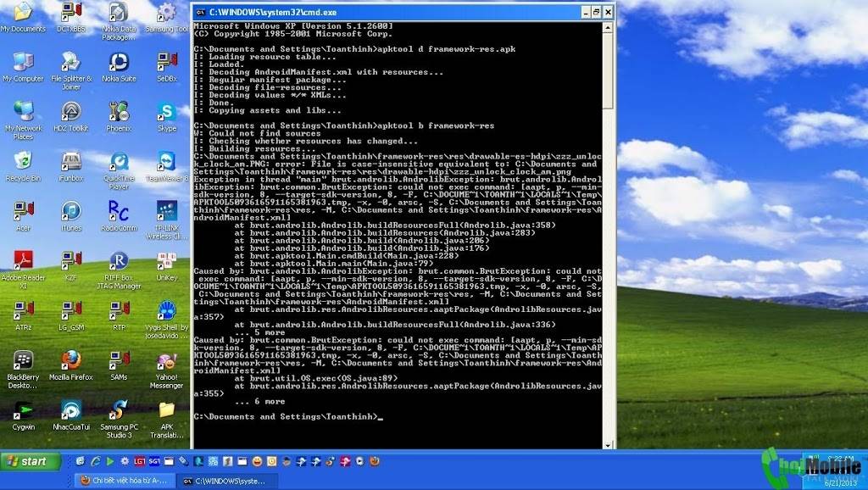Launch Samsung PC Studio 3

119,419
